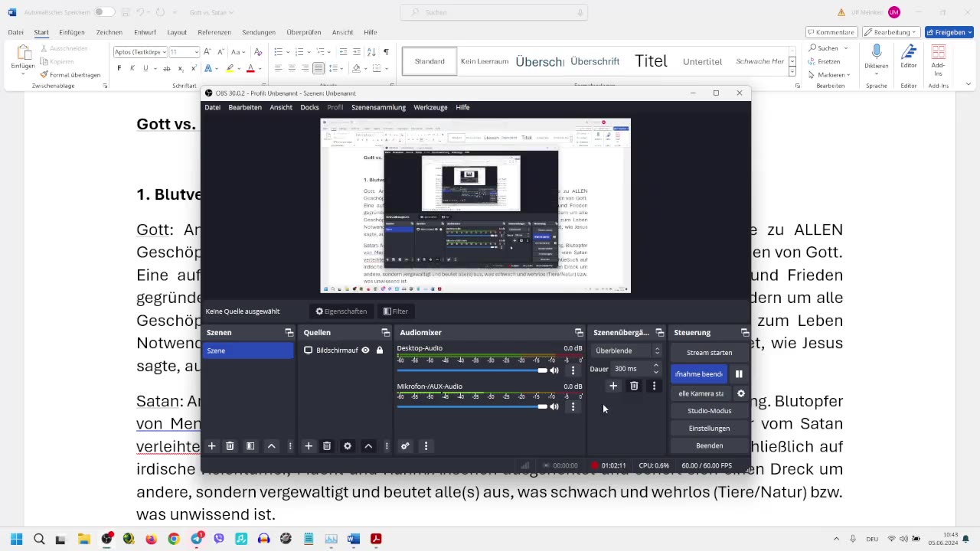The width and height of the screenshot is (980, 551).
Task: Expand the Word font name dropdown
Action: point(163,52)
